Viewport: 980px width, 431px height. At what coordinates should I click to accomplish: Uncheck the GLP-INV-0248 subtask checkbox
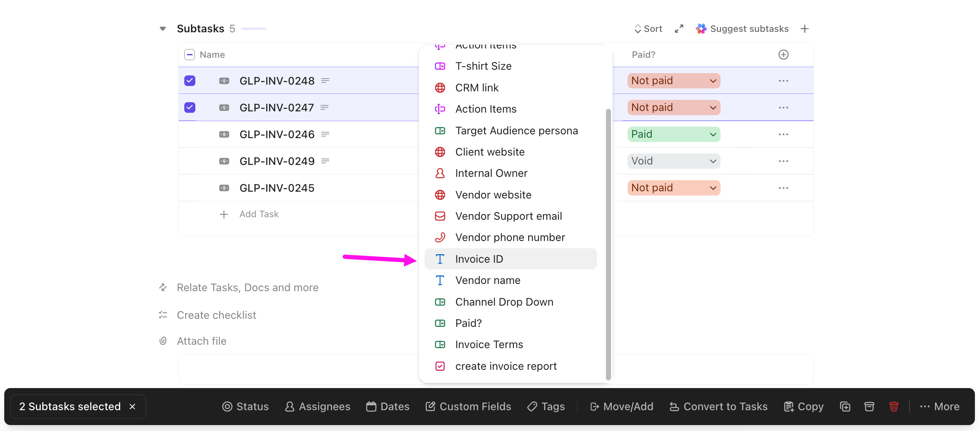(189, 80)
